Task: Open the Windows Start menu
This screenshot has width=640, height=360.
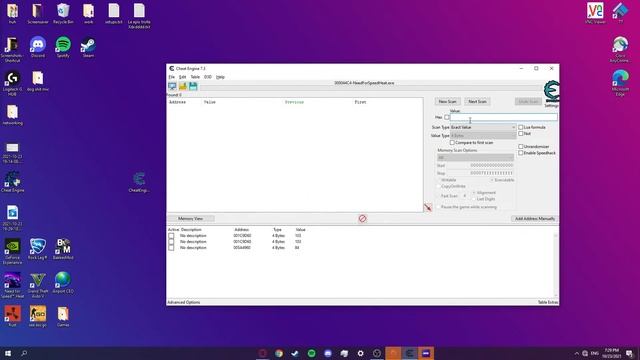Action: (8, 353)
